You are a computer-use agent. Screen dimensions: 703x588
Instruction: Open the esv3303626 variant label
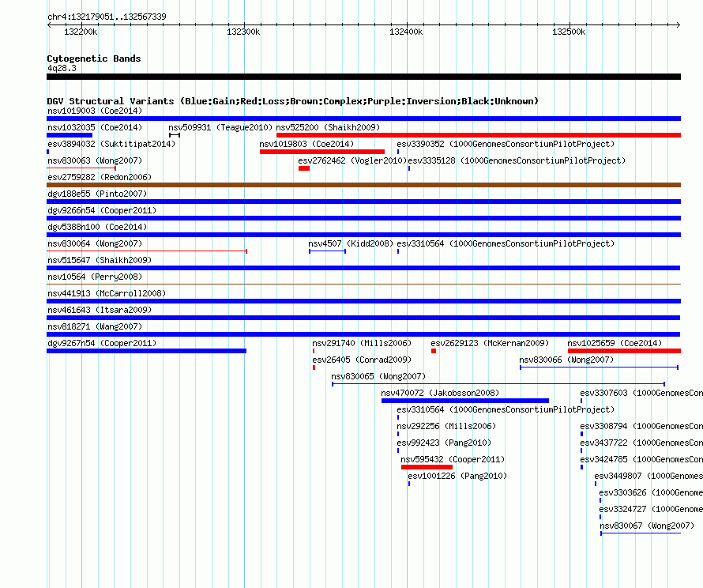click(x=651, y=492)
